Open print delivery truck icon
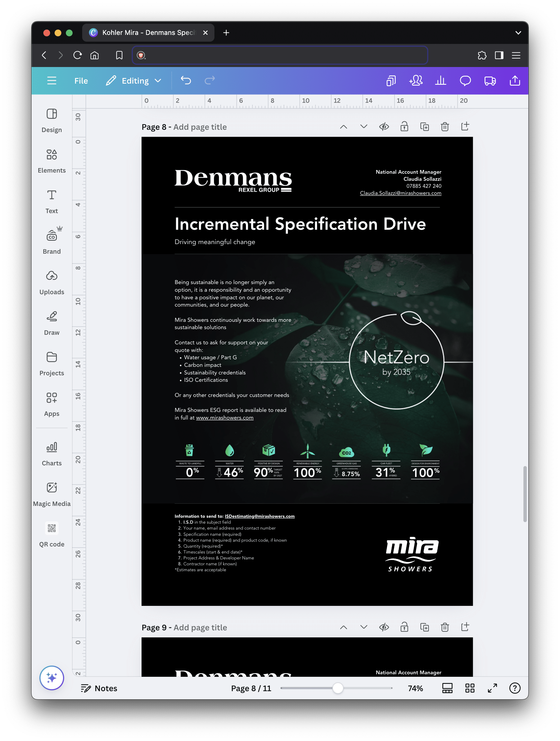 point(490,81)
